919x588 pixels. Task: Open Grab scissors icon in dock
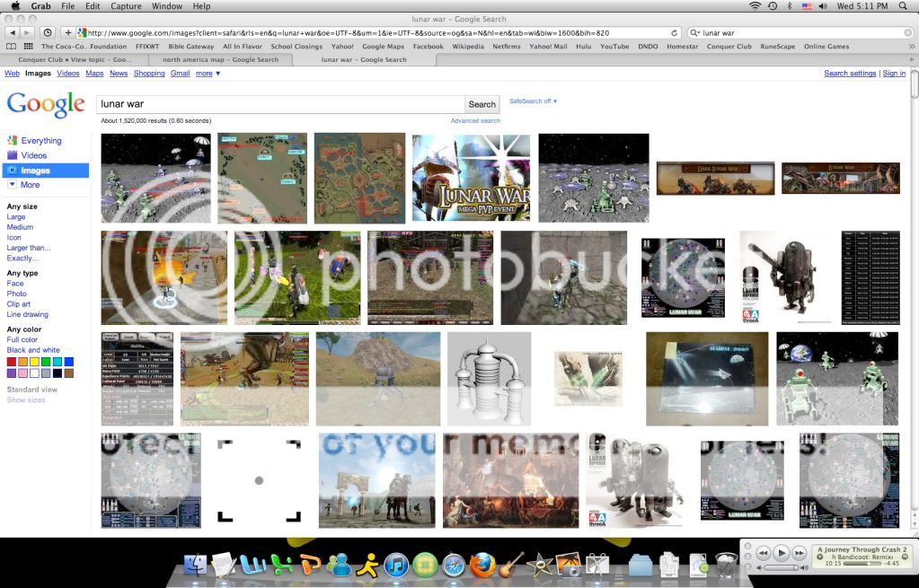596,566
